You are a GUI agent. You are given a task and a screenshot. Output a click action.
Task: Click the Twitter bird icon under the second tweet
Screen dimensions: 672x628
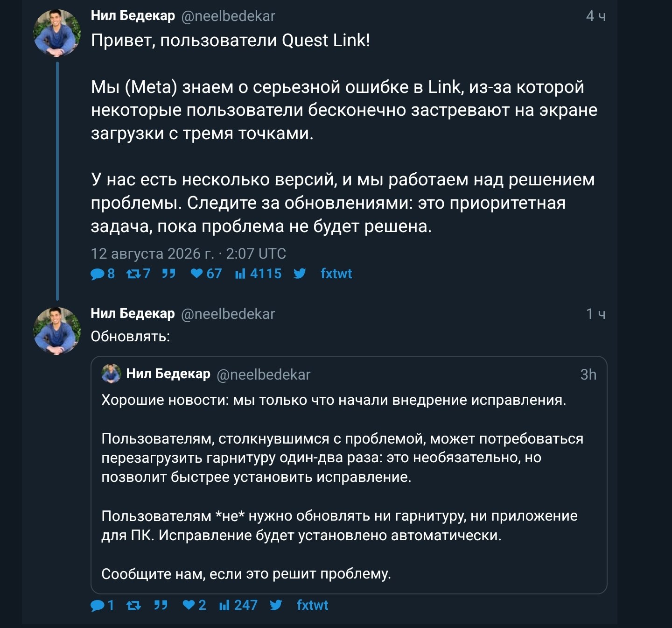[276, 605]
